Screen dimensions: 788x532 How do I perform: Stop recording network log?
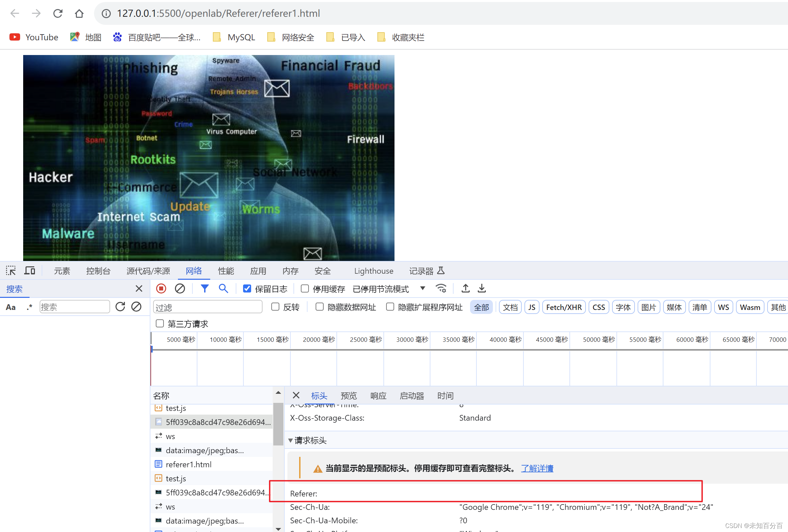coord(161,288)
